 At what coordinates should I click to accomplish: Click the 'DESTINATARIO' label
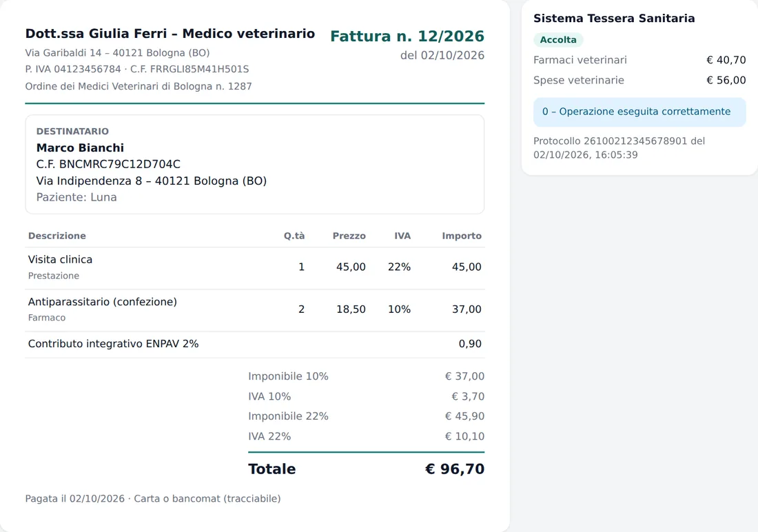(x=72, y=131)
